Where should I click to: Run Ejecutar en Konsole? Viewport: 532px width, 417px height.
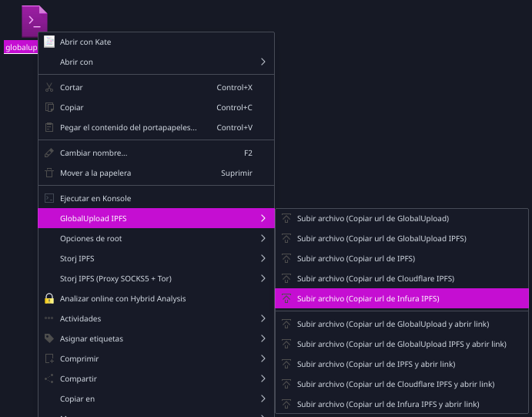point(156,198)
